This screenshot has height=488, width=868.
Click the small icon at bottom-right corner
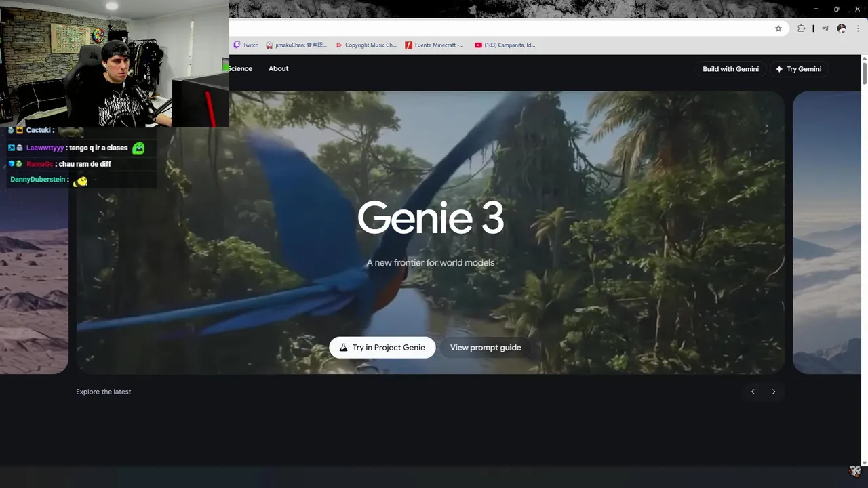pos(855,471)
